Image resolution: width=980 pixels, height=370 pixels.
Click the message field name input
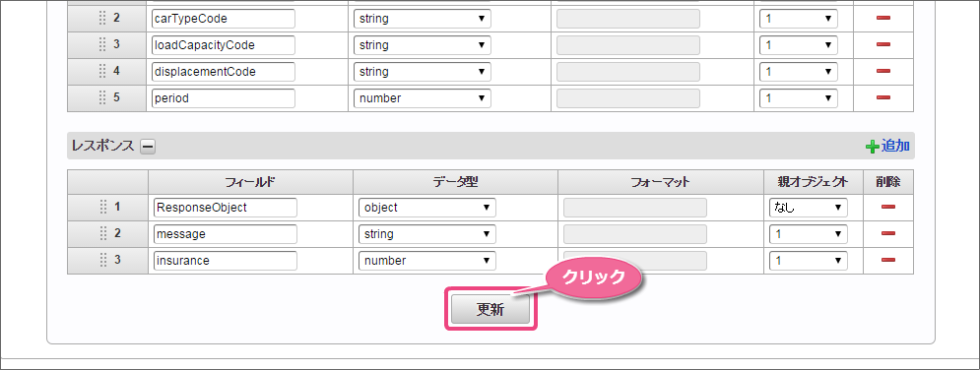click(225, 234)
